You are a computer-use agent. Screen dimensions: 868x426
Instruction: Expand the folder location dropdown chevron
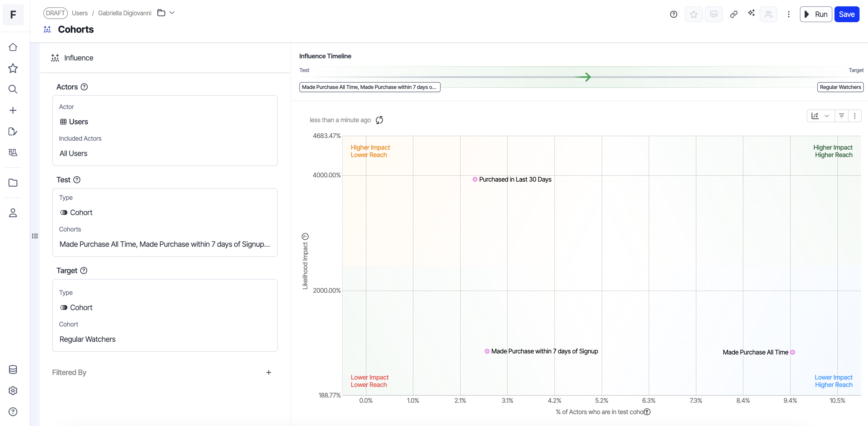click(172, 13)
